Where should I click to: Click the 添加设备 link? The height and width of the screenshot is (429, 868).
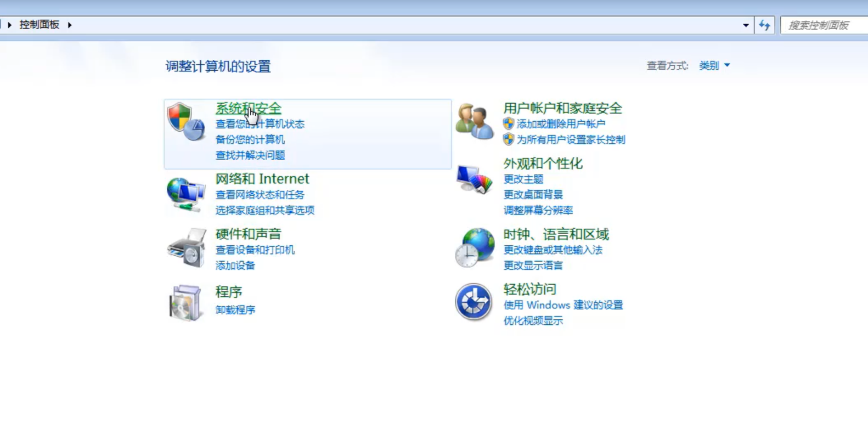(x=235, y=266)
